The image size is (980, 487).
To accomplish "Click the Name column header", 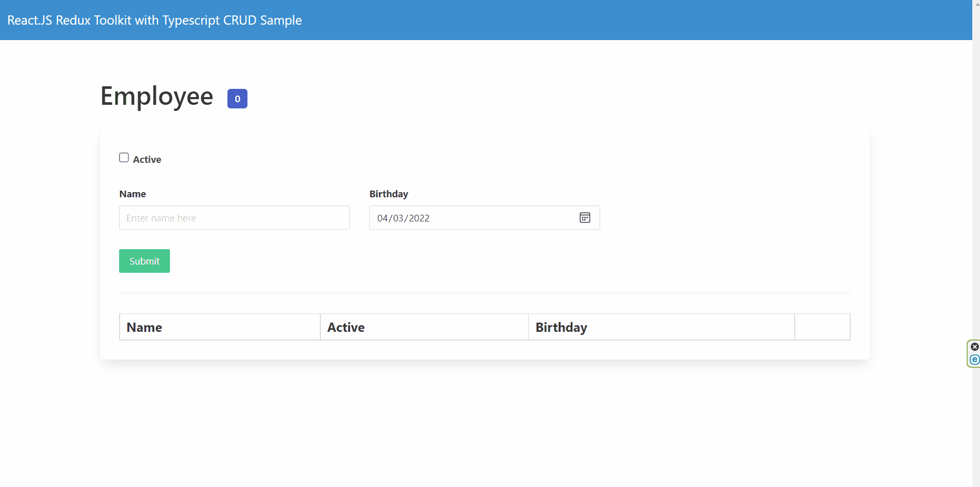I will pyautogui.click(x=220, y=327).
